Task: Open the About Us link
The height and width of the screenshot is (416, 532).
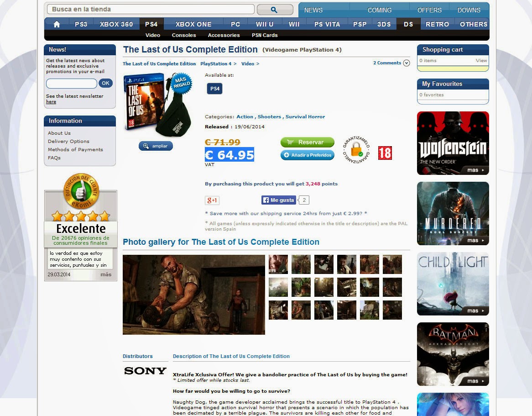Action: (59, 133)
